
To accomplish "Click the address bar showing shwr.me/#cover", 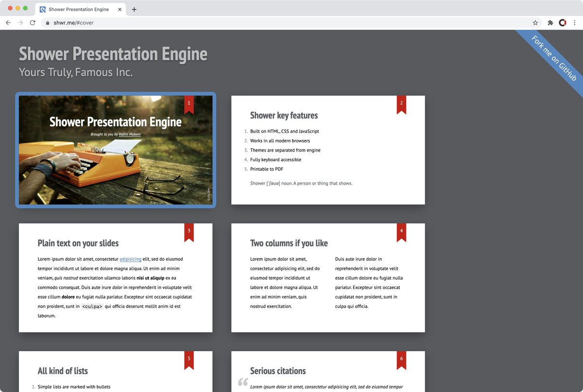I will pos(291,23).
